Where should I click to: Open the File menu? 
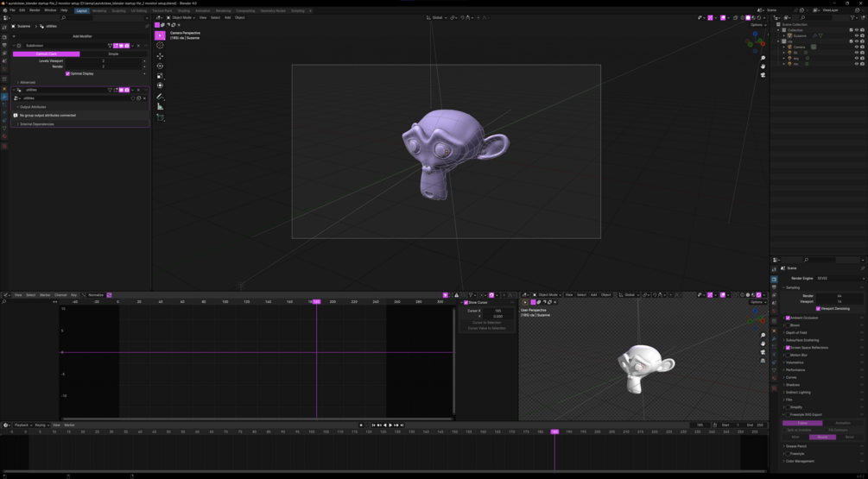tap(12, 10)
